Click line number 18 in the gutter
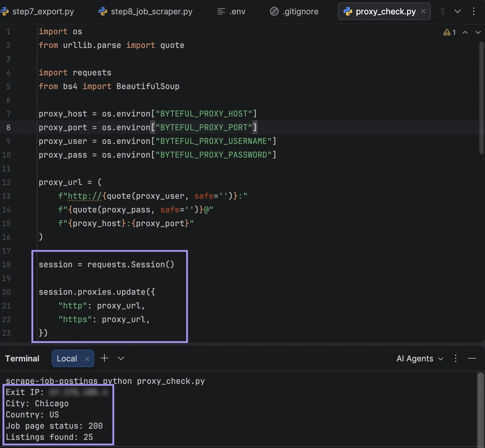This screenshot has height=448, width=485. (x=6, y=265)
